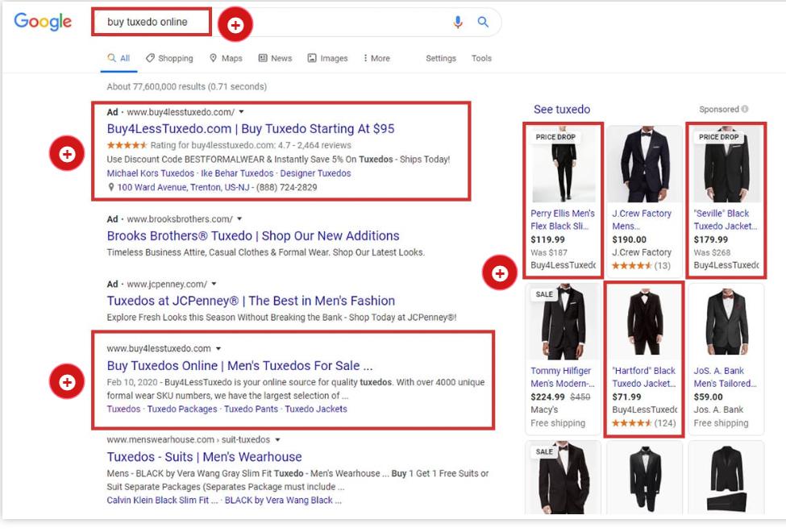Image resolution: width=786 pixels, height=532 pixels.
Task: Switch to the Shopping tab
Action: (169, 58)
